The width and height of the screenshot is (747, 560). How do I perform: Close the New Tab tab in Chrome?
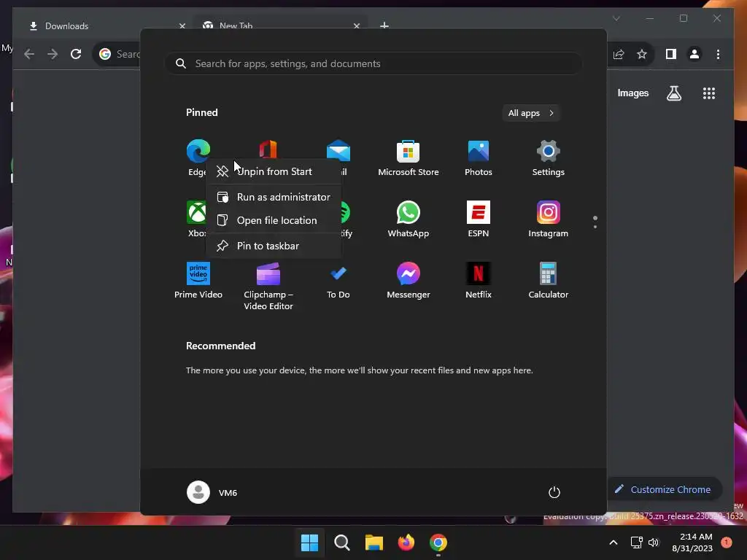(x=356, y=26)
